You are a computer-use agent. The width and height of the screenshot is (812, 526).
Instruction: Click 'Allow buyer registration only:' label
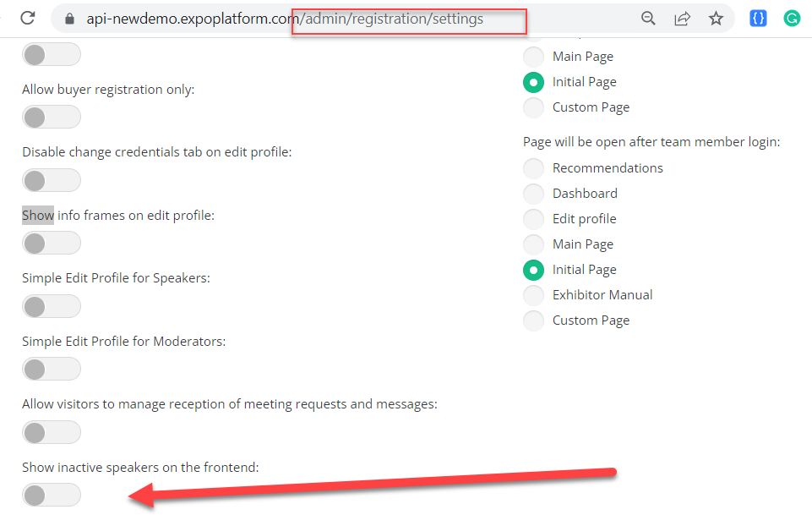click(x=108, y=90)
